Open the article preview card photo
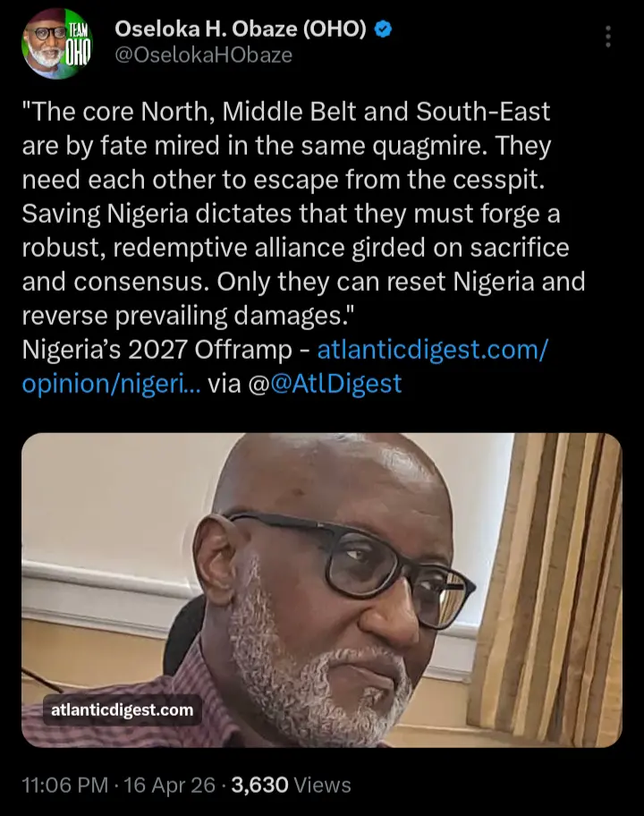This screenshot has width=644, height=816. [321, 591]
